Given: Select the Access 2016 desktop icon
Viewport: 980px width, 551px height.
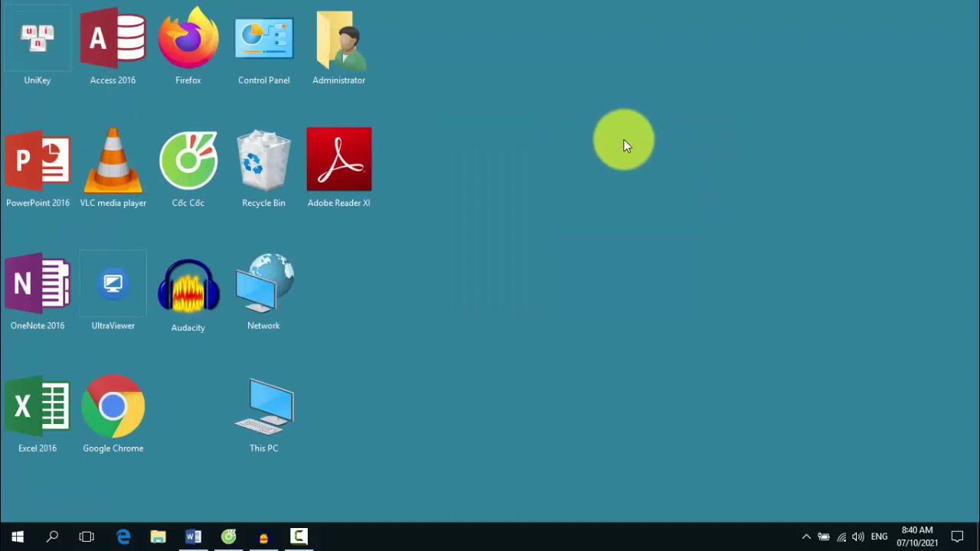Looking at the screenshot, I should [113, 46].
